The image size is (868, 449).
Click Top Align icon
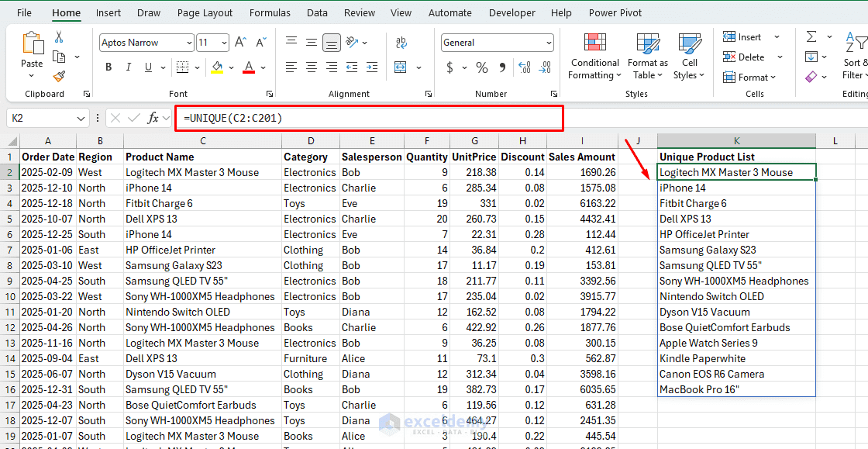tap(291, 42)
